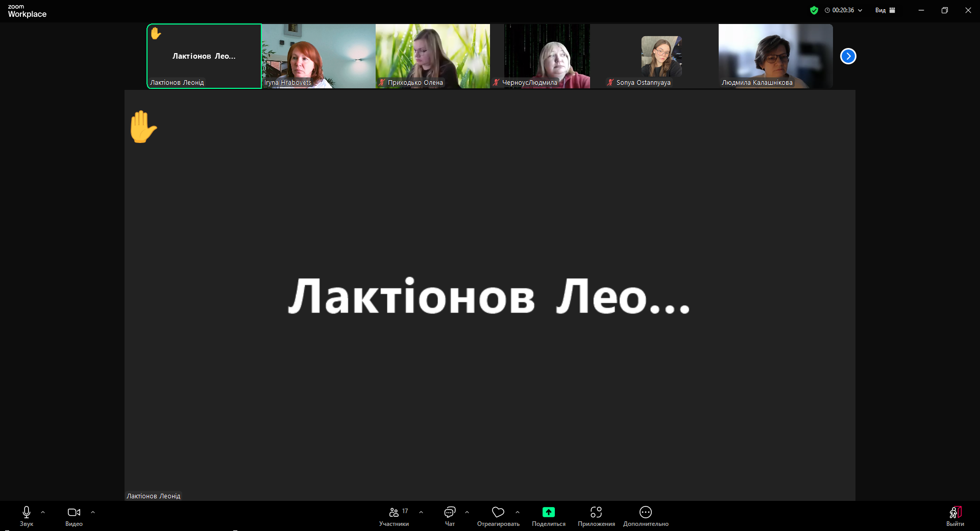The height and width of the screenshot is (531, 980).
Task: Open the Приложения apps icon
Action: 596,512
